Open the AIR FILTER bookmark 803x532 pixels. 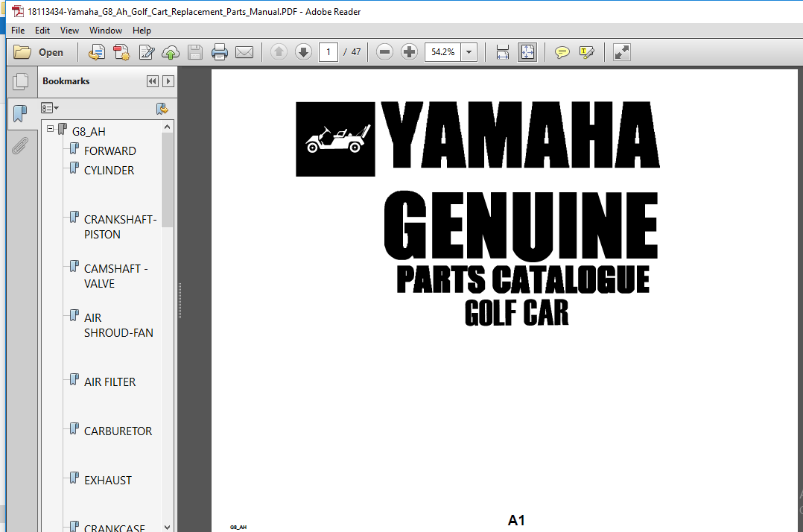pos(110,382)
